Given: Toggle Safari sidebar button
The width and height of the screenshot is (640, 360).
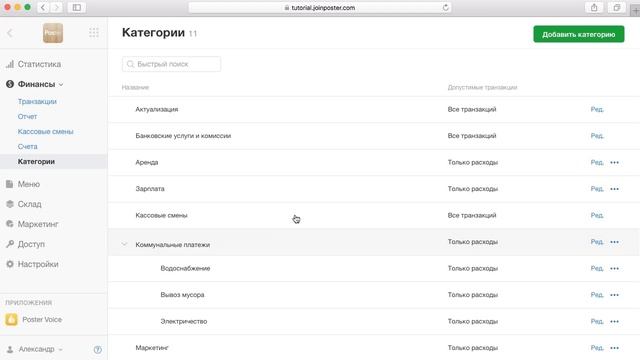Looking at the screenshot, I should [76, 7].
